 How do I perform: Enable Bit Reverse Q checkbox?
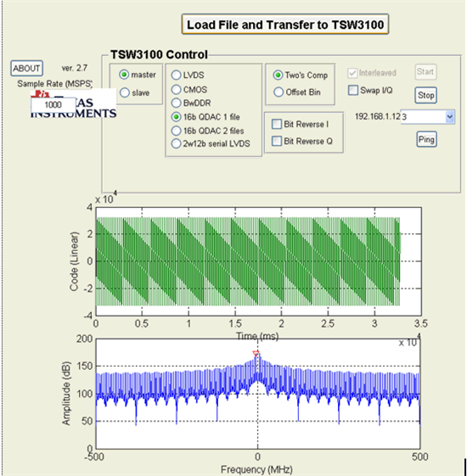coord(277,141)
